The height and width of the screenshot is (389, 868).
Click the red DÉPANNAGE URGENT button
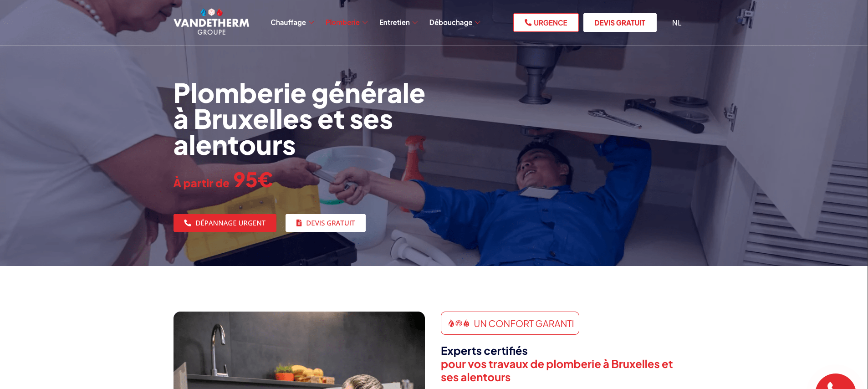(x=225, y=223)
